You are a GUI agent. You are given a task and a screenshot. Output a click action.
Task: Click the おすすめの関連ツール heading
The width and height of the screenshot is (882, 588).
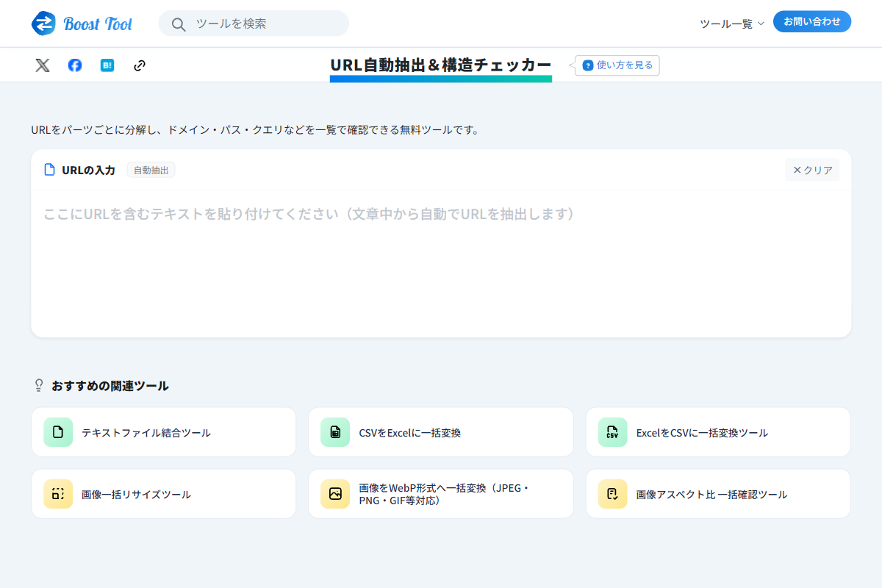110,385
